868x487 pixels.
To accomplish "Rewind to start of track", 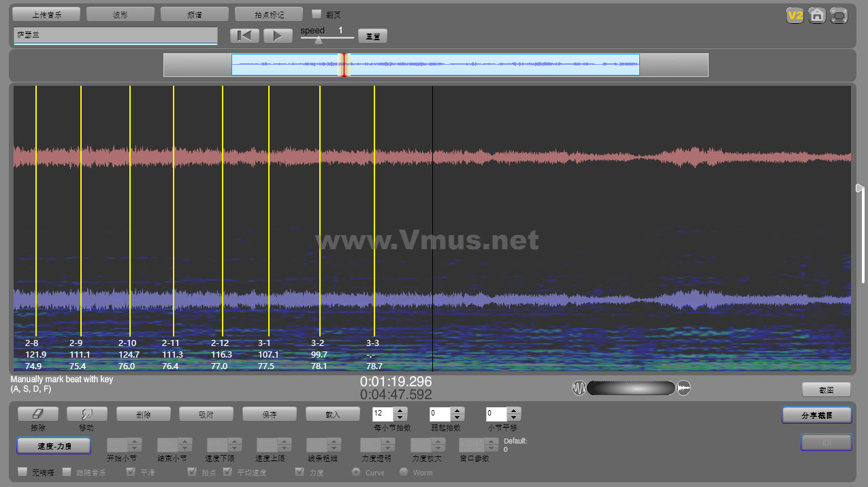I will click(244, 36).
